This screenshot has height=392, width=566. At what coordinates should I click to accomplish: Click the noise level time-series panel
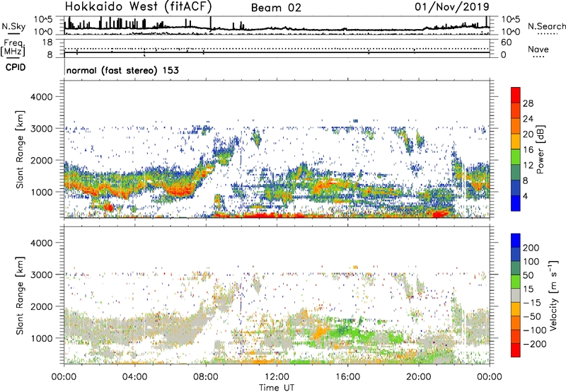pos(277,25)
